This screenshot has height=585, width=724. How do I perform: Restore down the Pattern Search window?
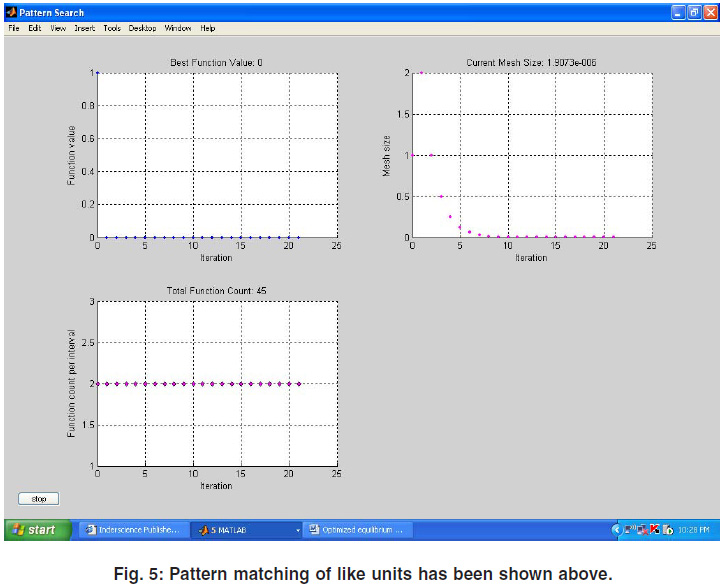click(x=695, y=12)
